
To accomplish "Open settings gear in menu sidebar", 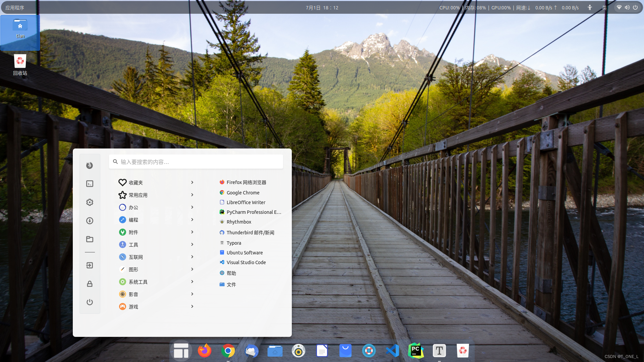I will [x=90, y=202].
